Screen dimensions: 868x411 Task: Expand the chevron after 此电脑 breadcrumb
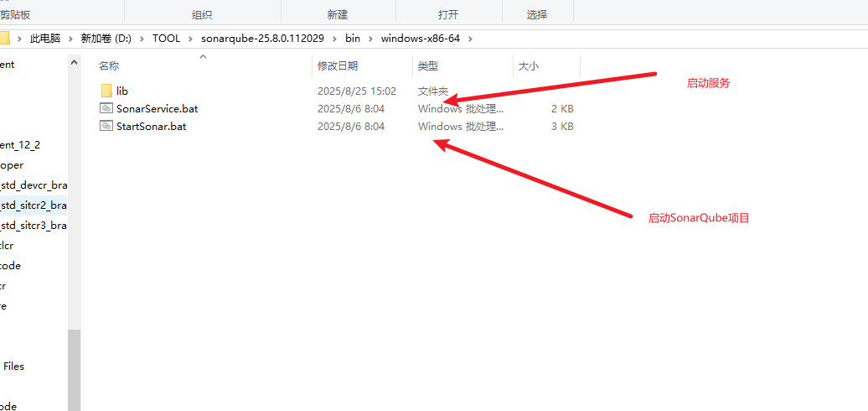(70, 39)
